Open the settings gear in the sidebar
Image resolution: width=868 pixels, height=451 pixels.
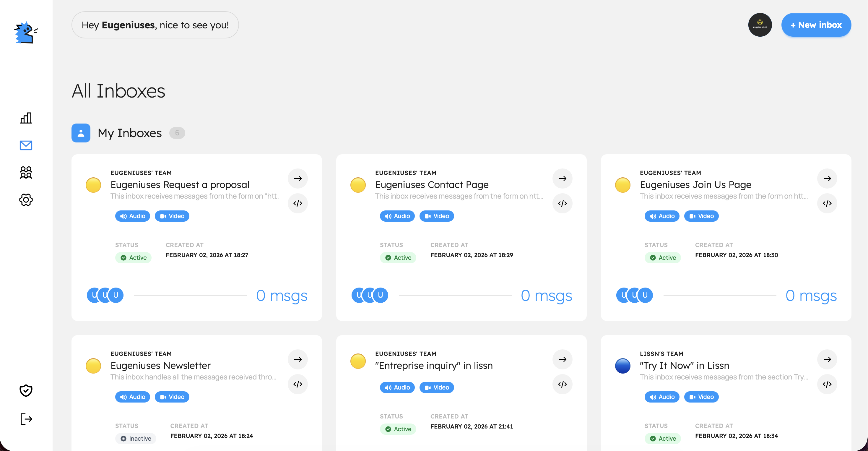(26, 200)
